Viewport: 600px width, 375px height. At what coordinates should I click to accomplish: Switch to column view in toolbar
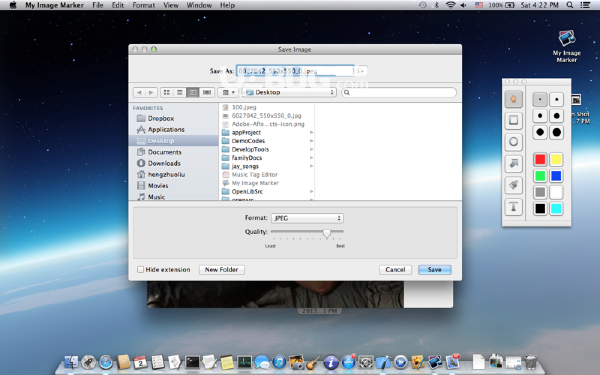[193, 92]
